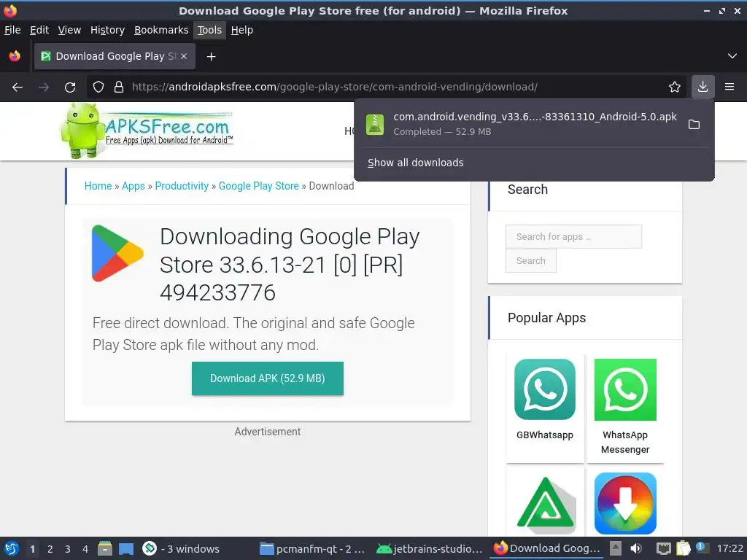Click the APKSFree.com Android logo
The image size is (747, 560).
tap(147, 130)
